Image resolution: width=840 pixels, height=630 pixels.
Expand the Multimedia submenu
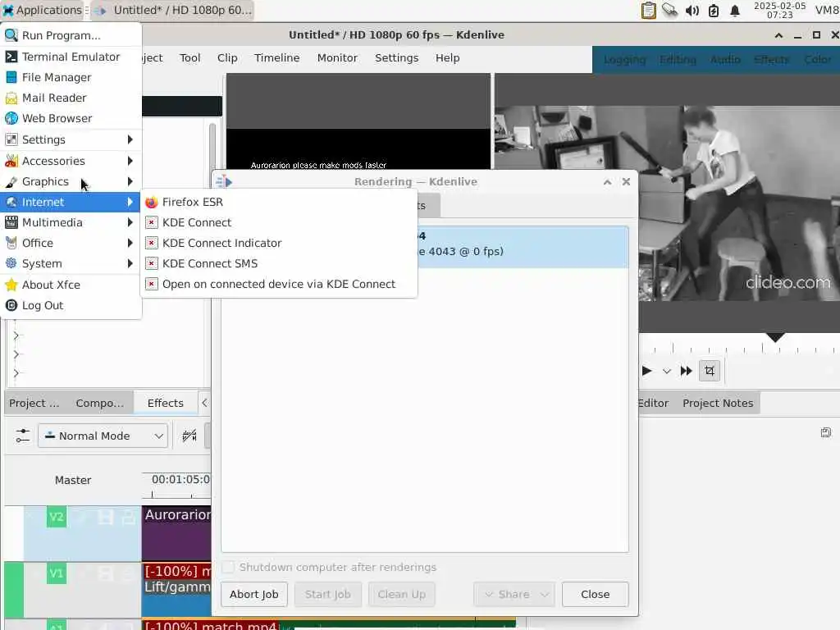[x=71, y=222]
